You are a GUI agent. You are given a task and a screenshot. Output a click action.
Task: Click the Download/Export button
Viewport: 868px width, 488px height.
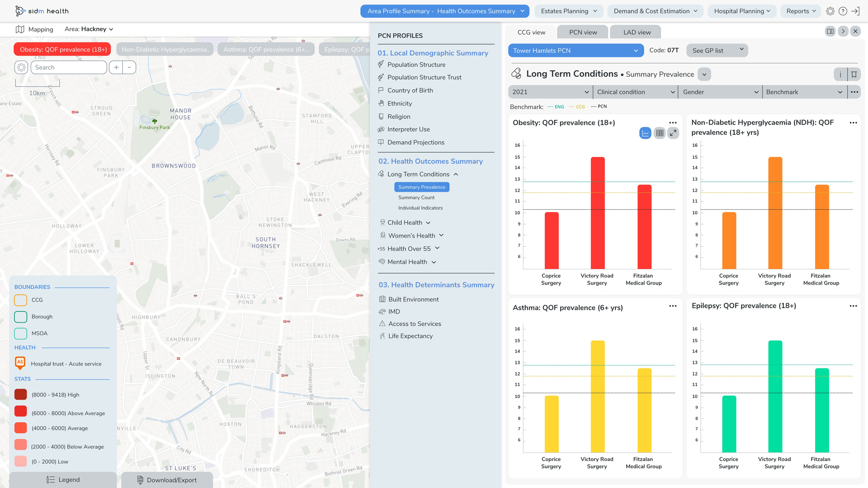pos(167,480)
